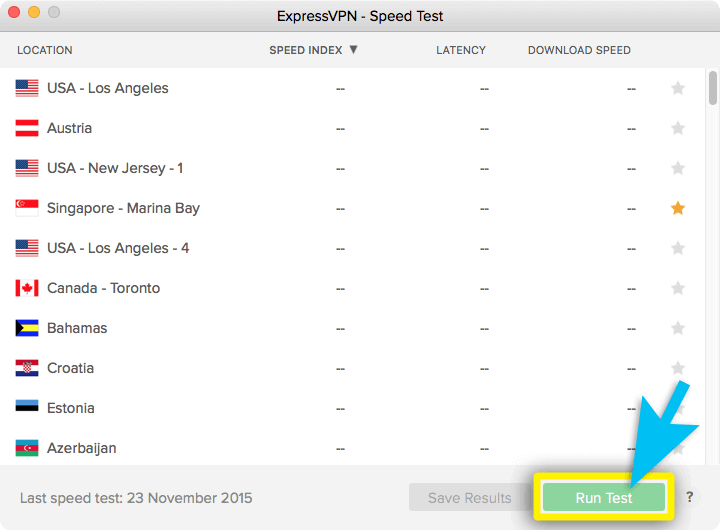Toggle the Canada - Toronto favorite star
This screenshot has width=720, height=530.
(x=678, y=288)
